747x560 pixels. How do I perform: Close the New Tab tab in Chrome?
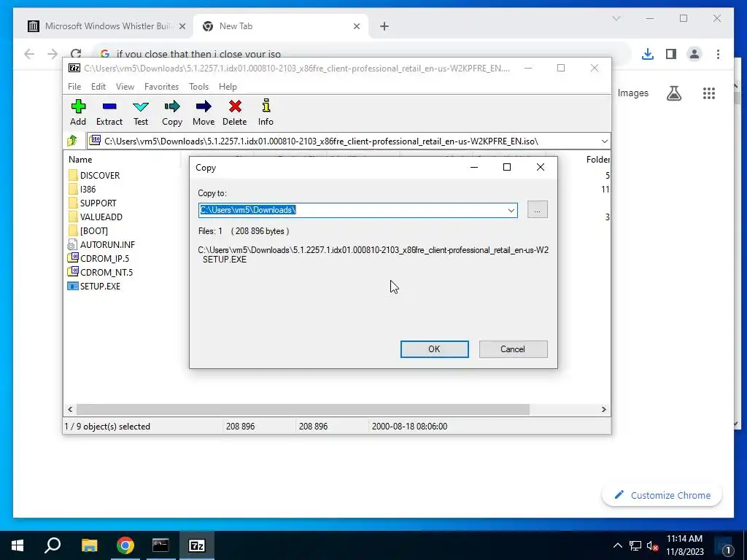click(x=356, y=26)
